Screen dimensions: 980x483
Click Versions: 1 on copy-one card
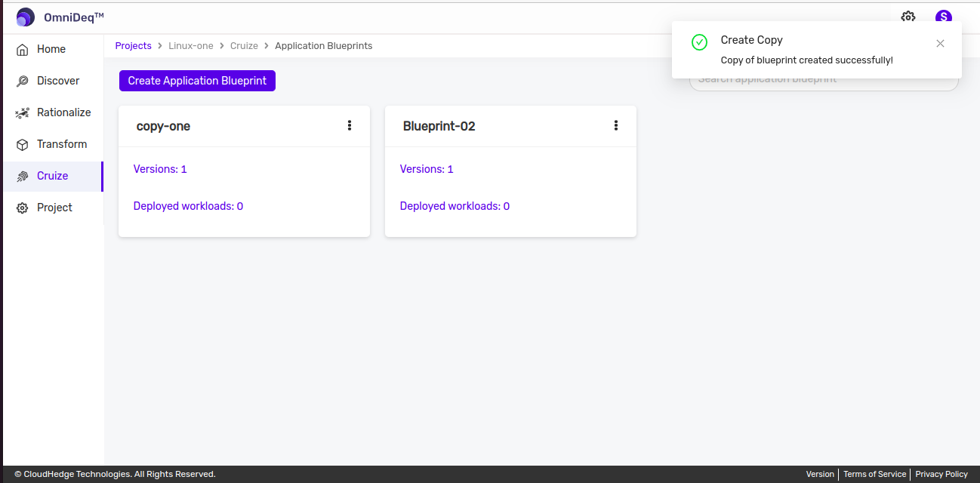[x=160, y=169]
